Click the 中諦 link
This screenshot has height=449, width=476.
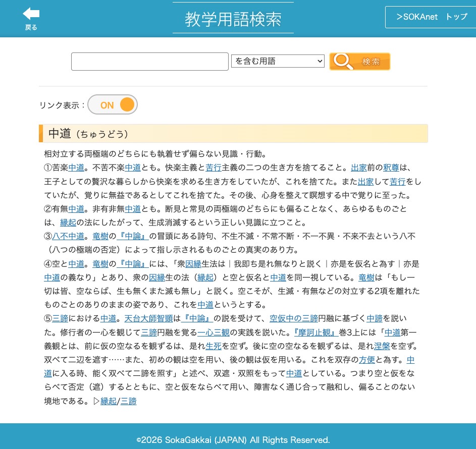point(375,318)
